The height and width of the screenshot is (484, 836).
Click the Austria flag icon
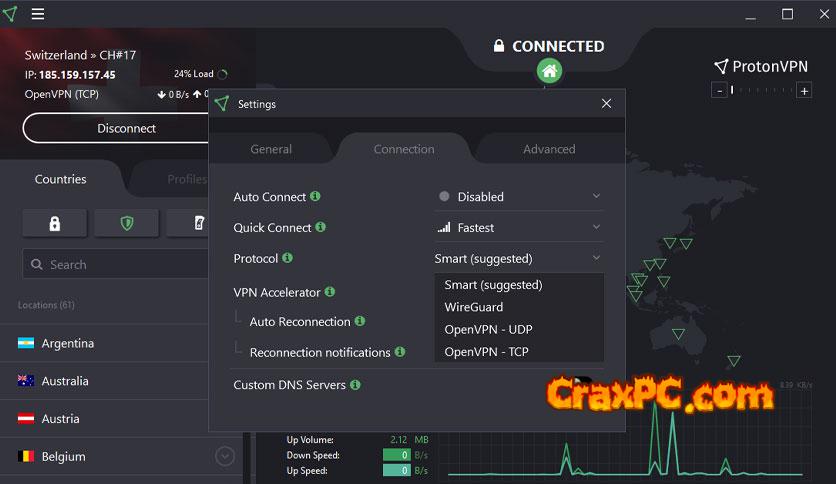(x=26, y=418)
